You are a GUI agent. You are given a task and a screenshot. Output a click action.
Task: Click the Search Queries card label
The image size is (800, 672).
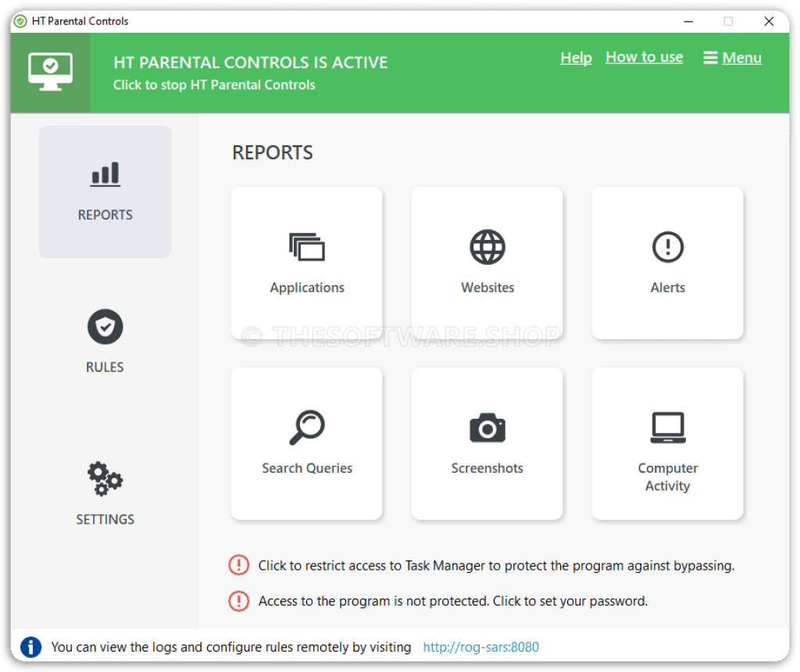[x=306, y=468]
